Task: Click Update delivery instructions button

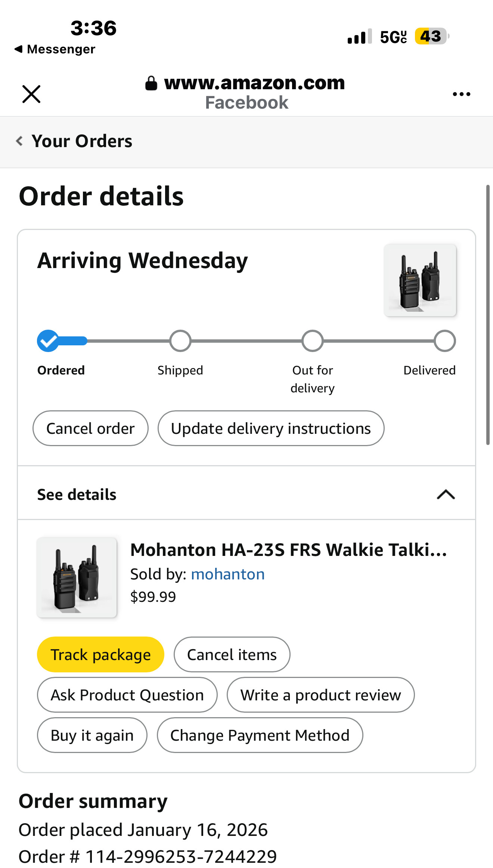Action: (x=271, y=428)
